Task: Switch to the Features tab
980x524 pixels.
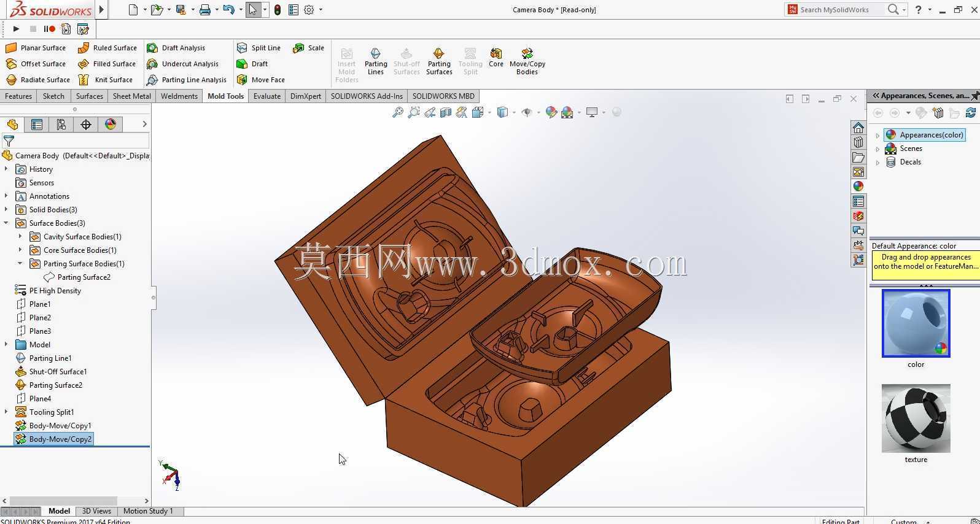Action: point(18,96)
